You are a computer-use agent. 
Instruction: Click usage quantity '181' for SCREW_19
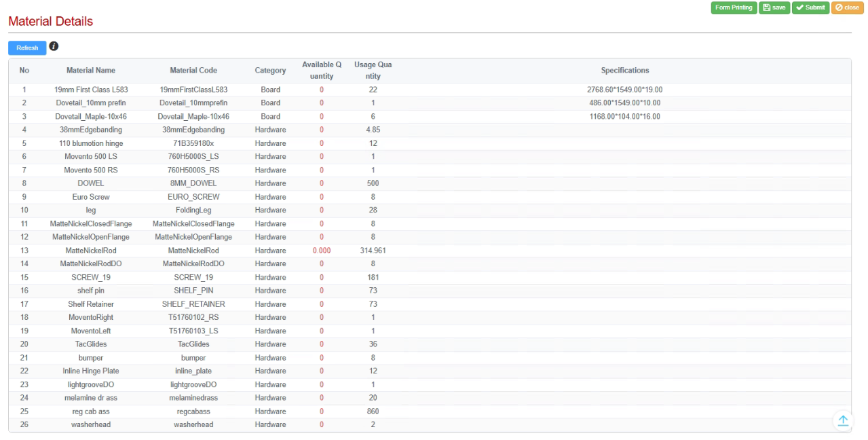pos(373,278)
